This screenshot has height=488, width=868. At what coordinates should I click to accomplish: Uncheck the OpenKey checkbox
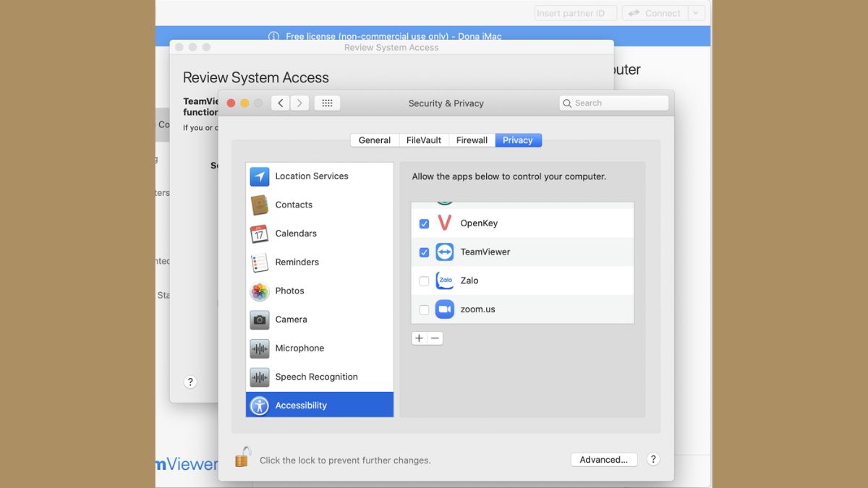pos(424,224)
